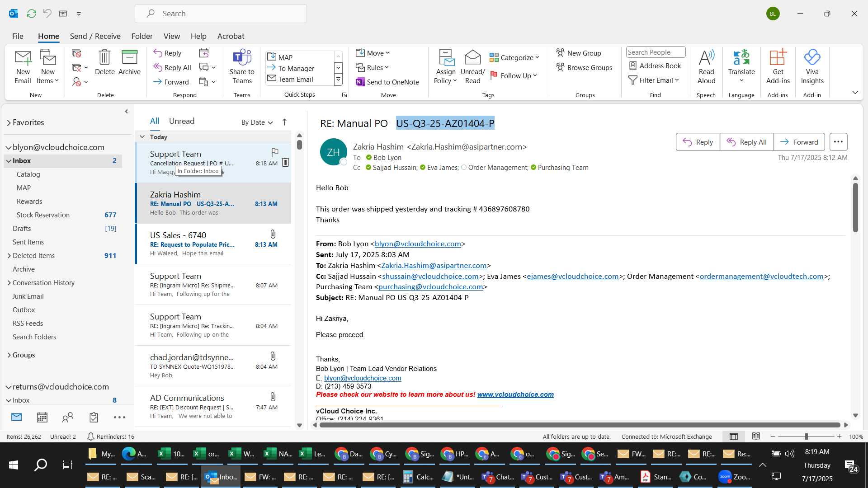Click the Undo icon in quick access toolbar
The image size is (868, 488).
tap(47, 14)
